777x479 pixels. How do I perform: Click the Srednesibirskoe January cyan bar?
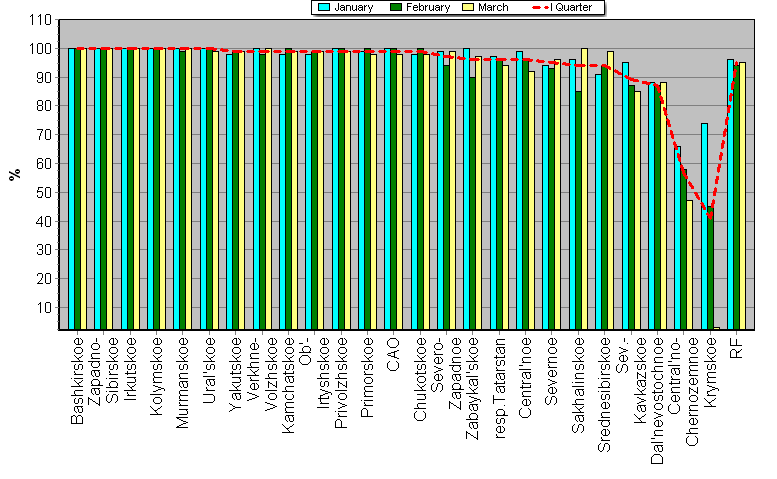tap(599, 202)
